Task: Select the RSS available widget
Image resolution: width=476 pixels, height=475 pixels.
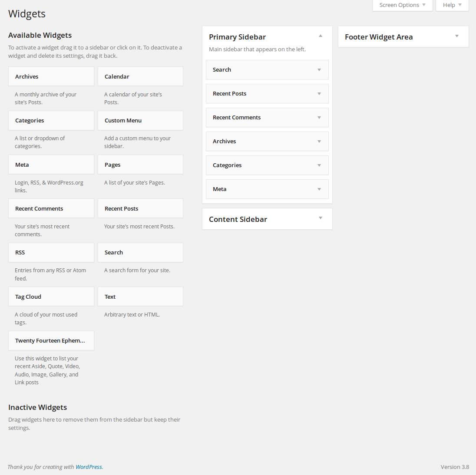Action: click(x=51, y=252)
